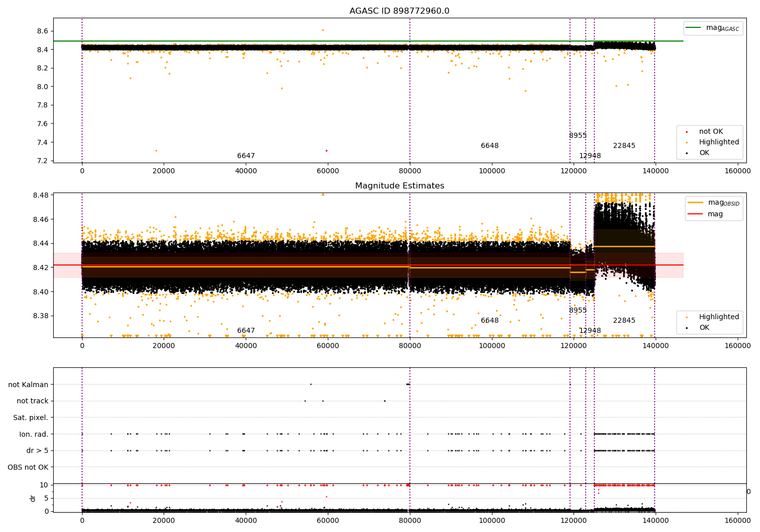Image resolution: width=760 pixels, height=532 pixels.
Task: Click the green line sample in top legend
Action: coord(693,28)
